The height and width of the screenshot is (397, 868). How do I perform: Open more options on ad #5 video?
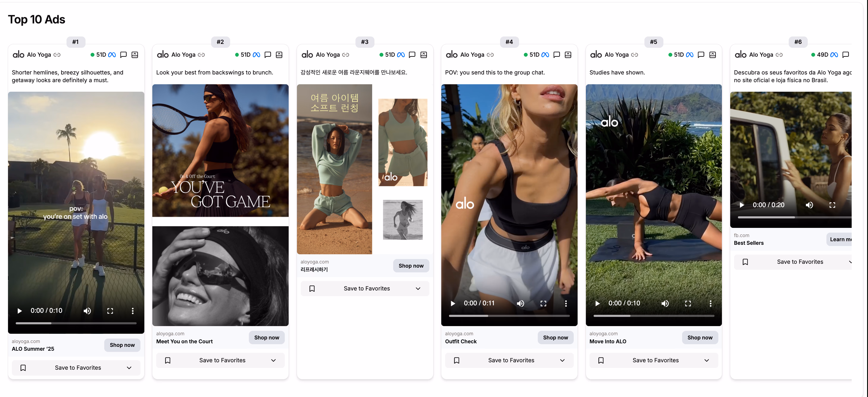point(711,304)
